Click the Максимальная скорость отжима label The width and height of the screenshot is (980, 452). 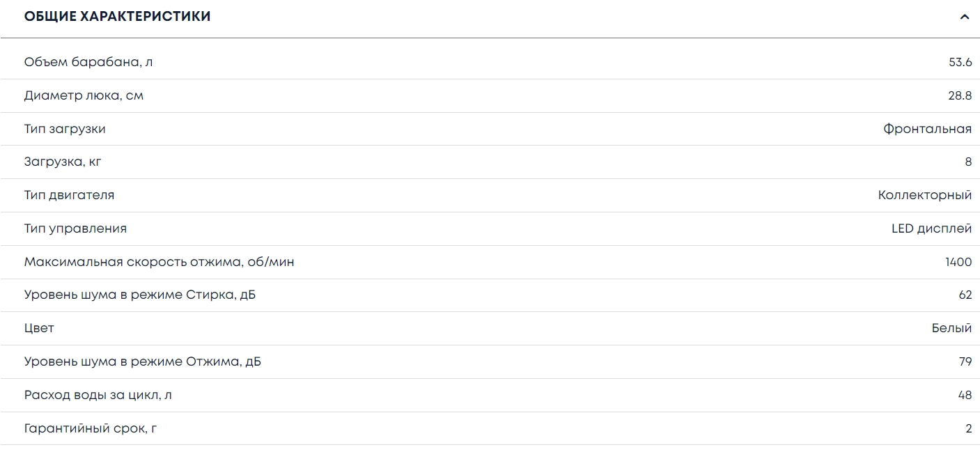159,262
